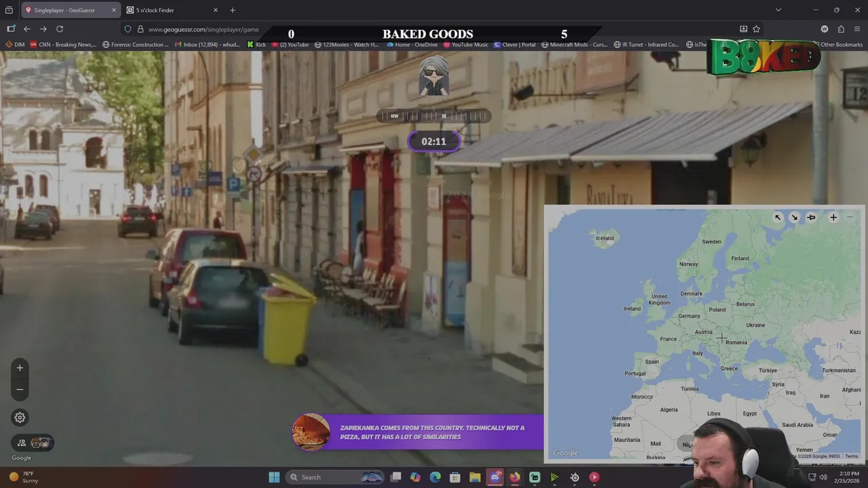Open Task View on the taskbar

(395, 477)
